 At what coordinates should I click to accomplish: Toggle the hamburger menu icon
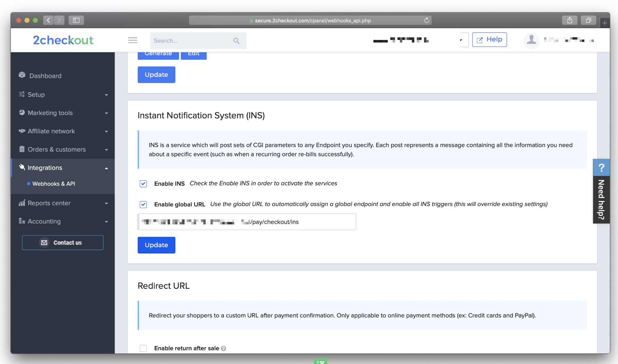click(133, 40)
